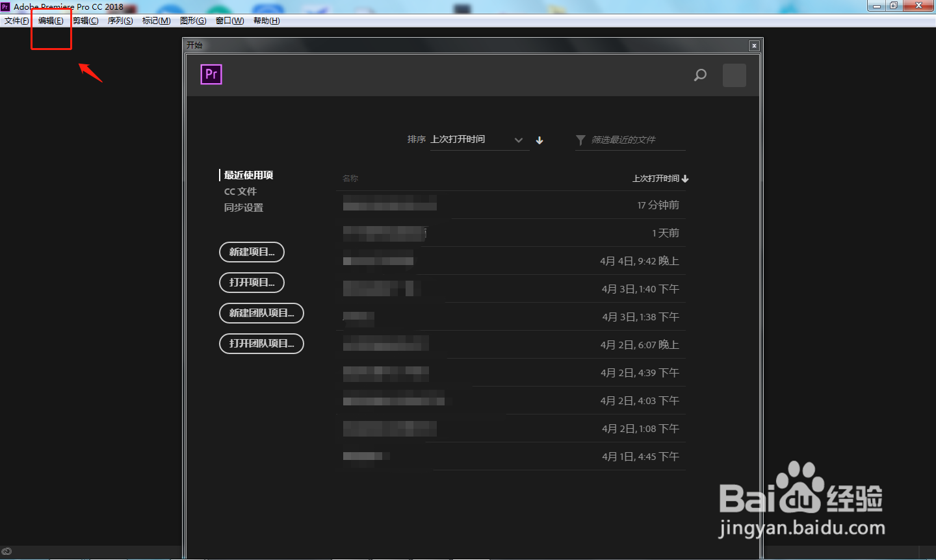The width and height of the screenshot is (936, 560).
Task: Close the 开始 start dialog
Action: click(754, 45)
